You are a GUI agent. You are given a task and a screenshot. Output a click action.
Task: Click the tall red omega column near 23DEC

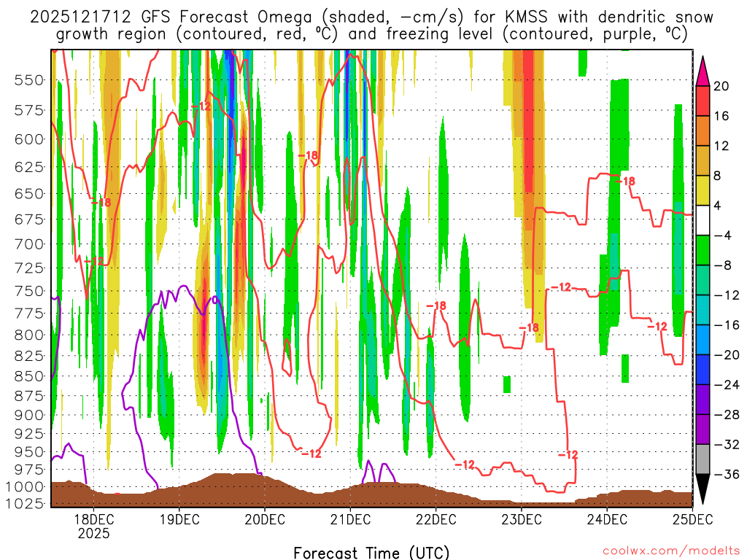point(528,122)
